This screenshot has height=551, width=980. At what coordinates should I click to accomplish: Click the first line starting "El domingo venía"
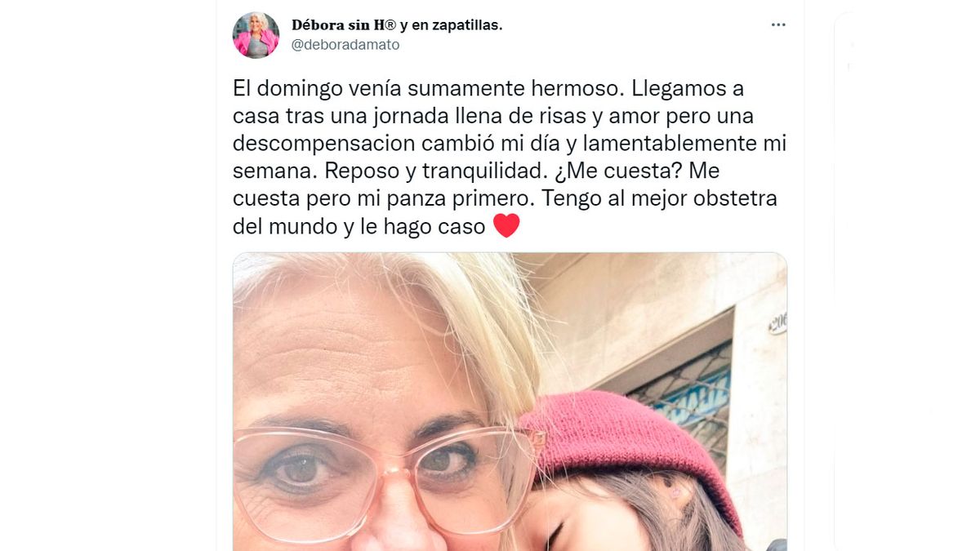coord(488,88)
